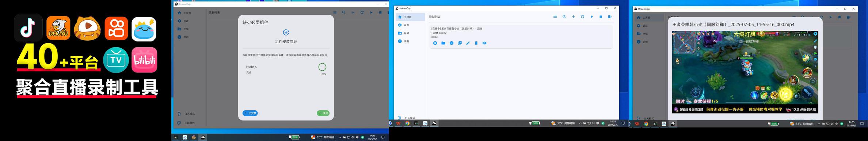
Task: Click refresh icon in middle window toolbar
Action: (583, 17)
